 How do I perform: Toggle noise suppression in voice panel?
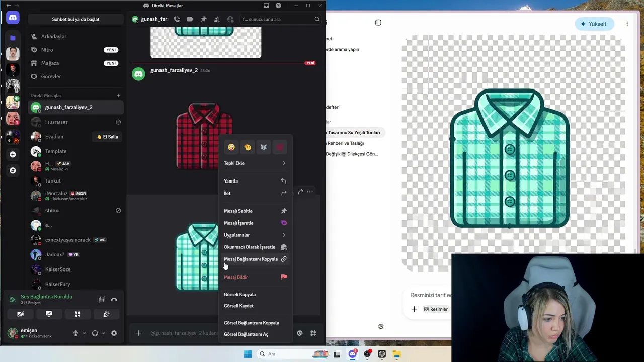[x=102, y=299]
